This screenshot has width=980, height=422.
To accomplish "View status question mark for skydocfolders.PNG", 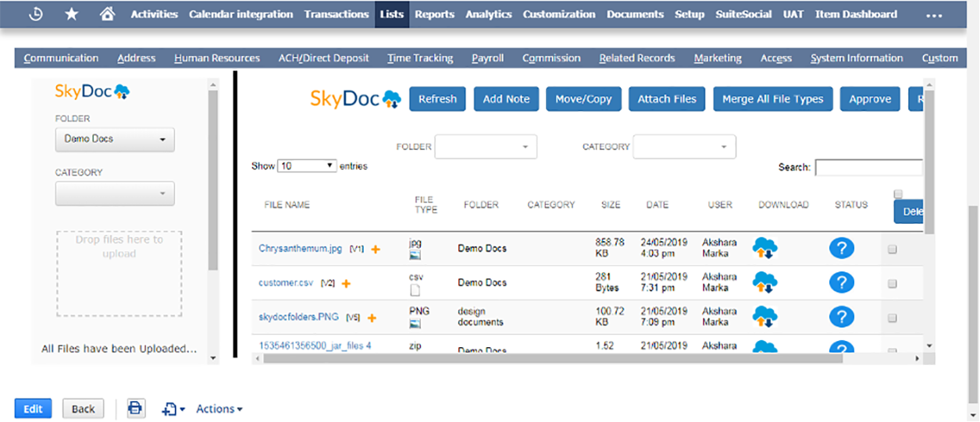I will click(841, 317).
